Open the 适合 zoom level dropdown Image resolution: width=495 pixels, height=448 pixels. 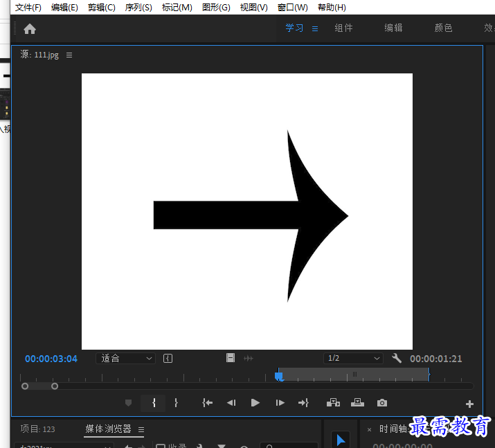[125, 359]
